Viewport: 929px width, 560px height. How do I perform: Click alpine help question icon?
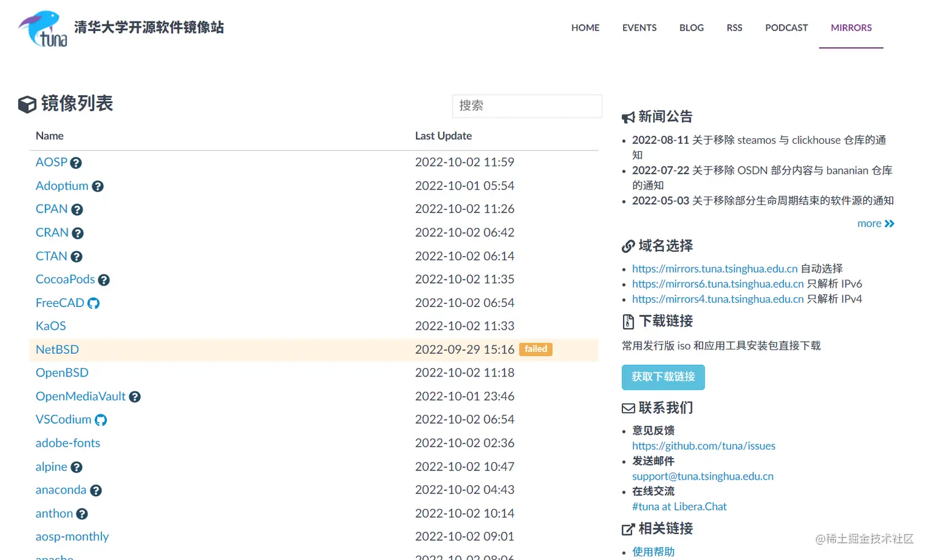click(x=76, y=467)
